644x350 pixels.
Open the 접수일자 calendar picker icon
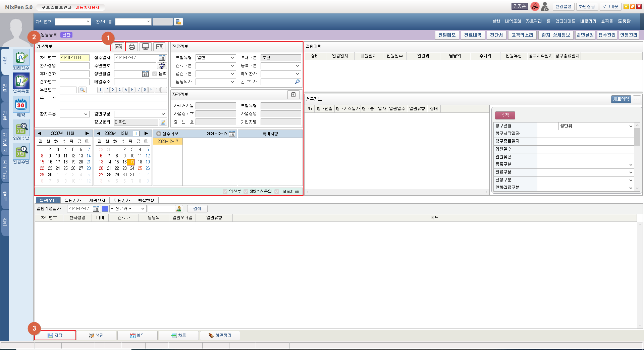(162, 58)
